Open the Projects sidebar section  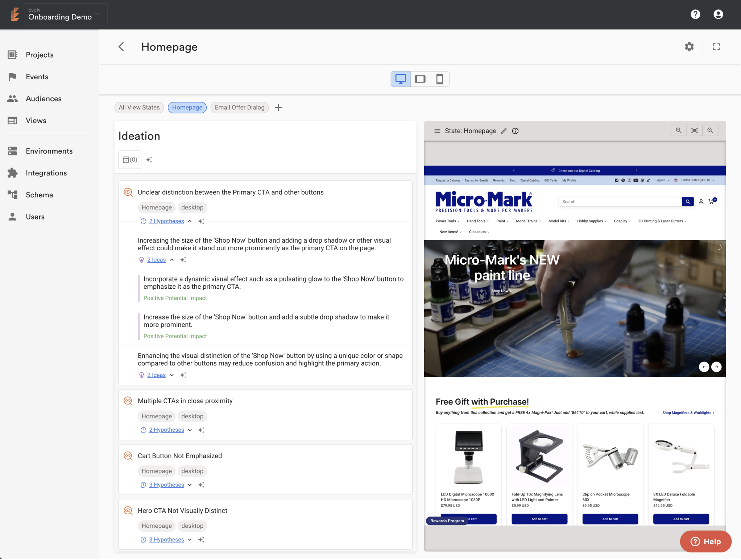click(40, 55)
